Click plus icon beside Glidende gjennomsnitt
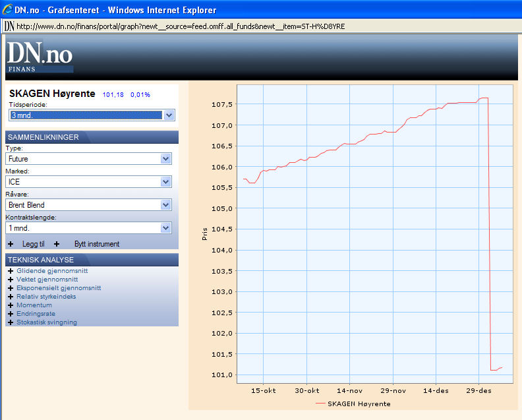Viewport: 522px width, 420px height. tap(11, 271)
